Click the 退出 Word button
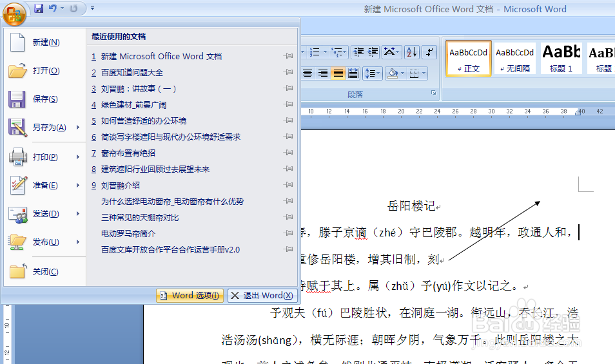 pos(262,296)
